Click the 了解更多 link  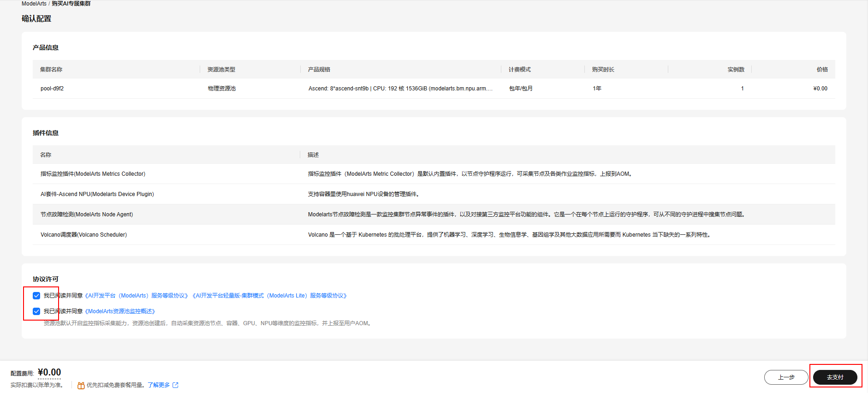pyautogui.click(x=159, y=385)
